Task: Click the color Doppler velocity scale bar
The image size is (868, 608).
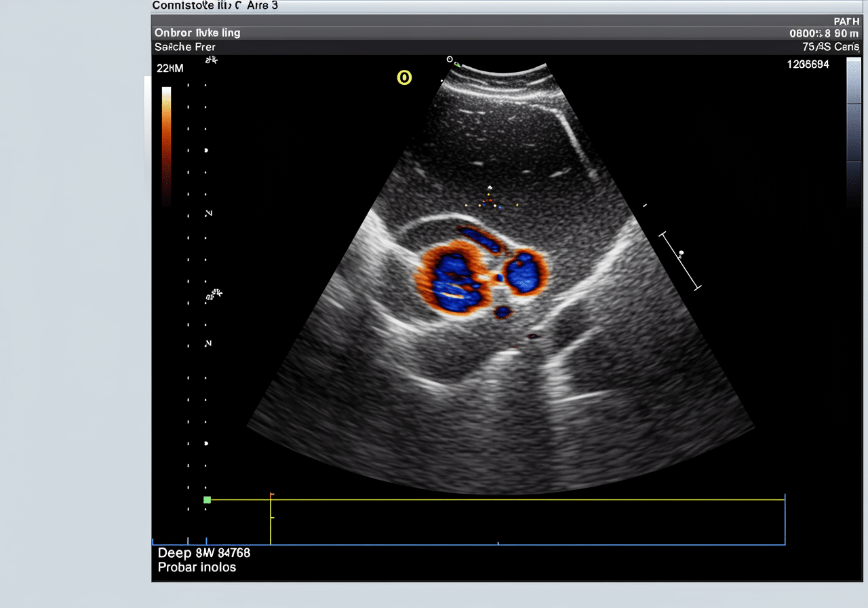Action: [x=166, y=146]
